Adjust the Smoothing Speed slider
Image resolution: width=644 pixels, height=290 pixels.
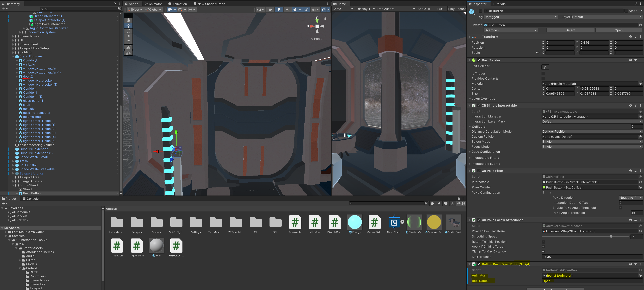click(611, 237)
